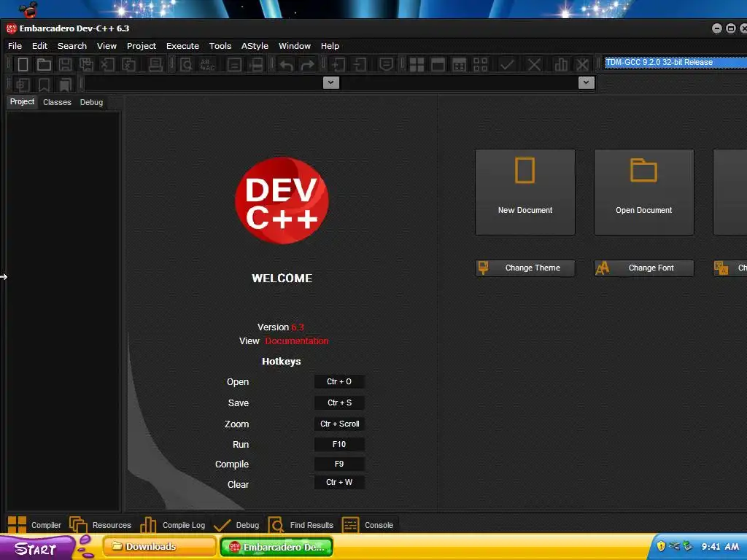This screenshot has width=747, height=560.
Task: Open the Compile Log bottom tab
Action: pyautogui.click(x=173, y=525)
